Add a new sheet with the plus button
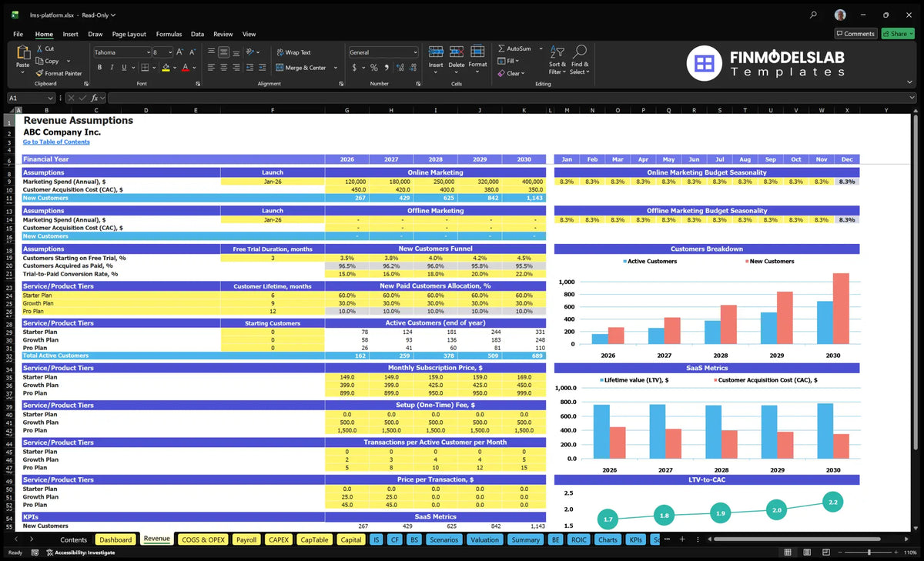924x561 pixels. [x=681, y=539]
